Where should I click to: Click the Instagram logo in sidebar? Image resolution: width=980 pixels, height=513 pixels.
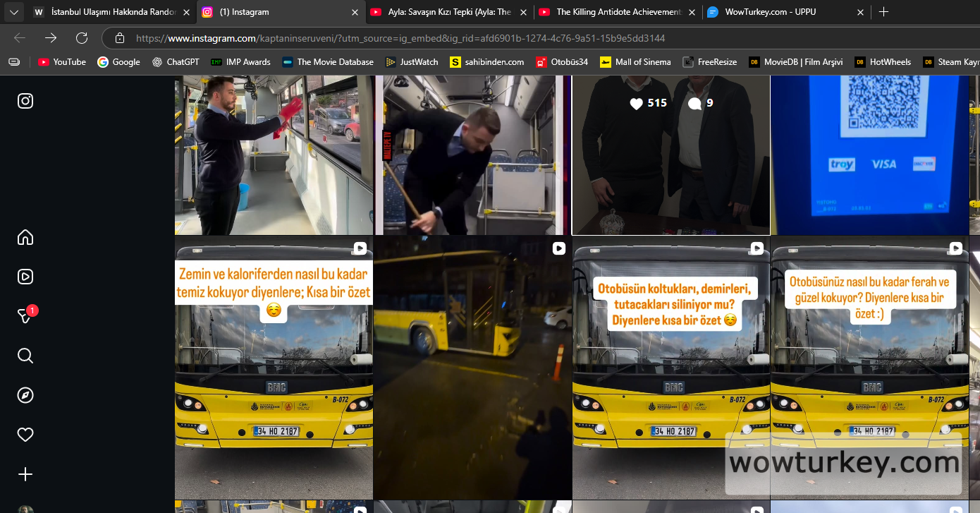point(25,101)
